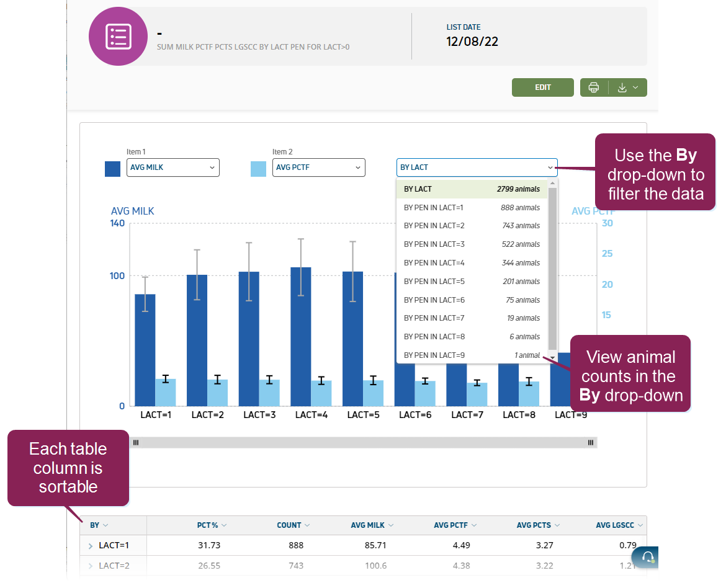This screenshot has width=726, height=588.
Task: Click the light blue Item 2 swatch
Action: 258,169
